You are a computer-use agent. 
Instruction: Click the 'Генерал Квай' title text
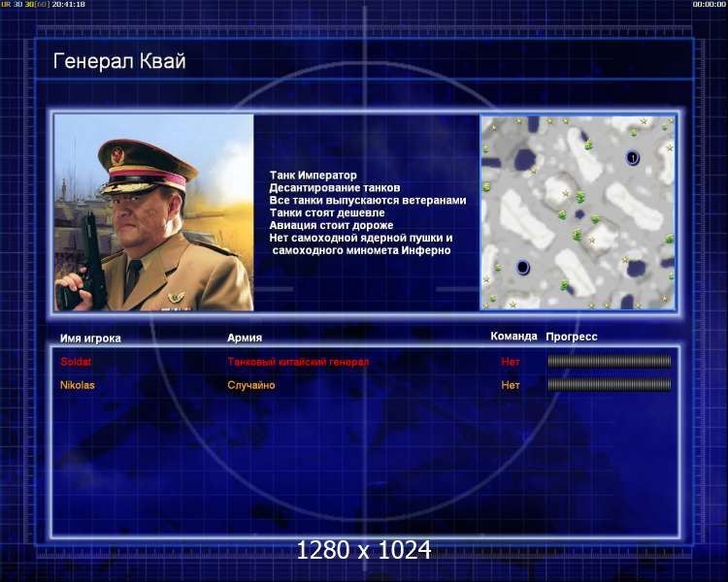pyautogui.click(x=119, y=61)
